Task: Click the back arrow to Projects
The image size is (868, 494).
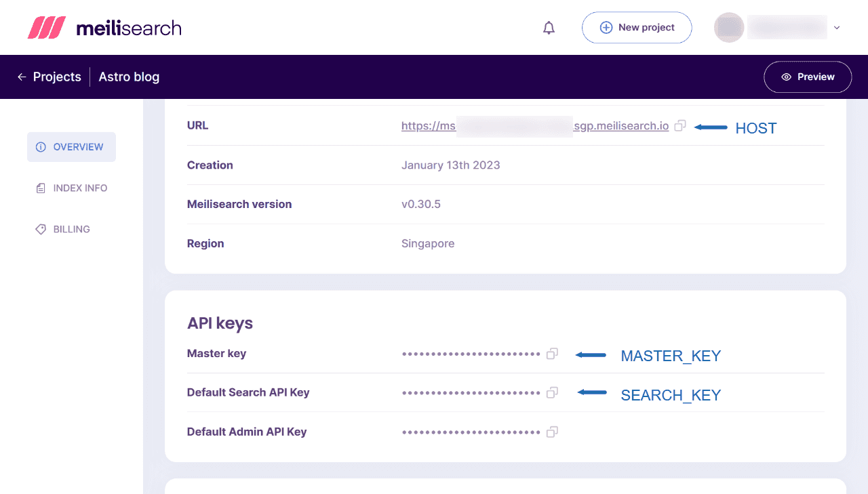Action: [x=21, y=77]
